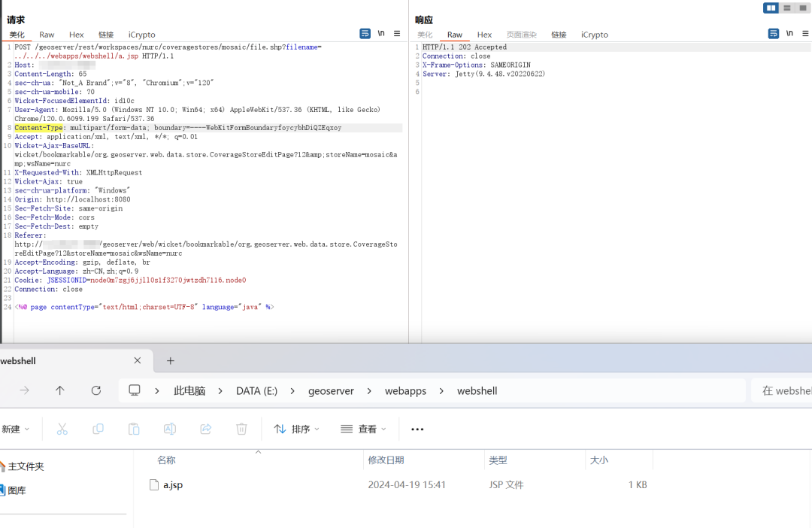
Task: Click the Rename icon
Action: pos(170,429)
